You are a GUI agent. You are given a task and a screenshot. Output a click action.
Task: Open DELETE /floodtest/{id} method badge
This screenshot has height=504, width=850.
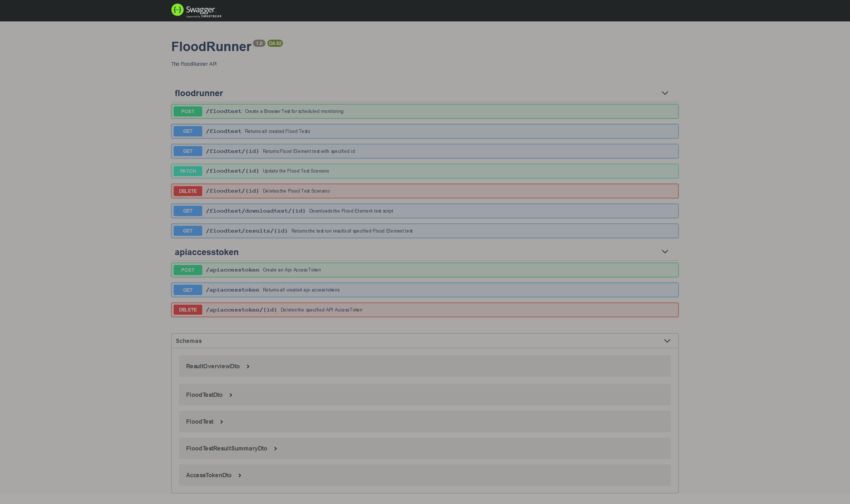tap(188, 191)
